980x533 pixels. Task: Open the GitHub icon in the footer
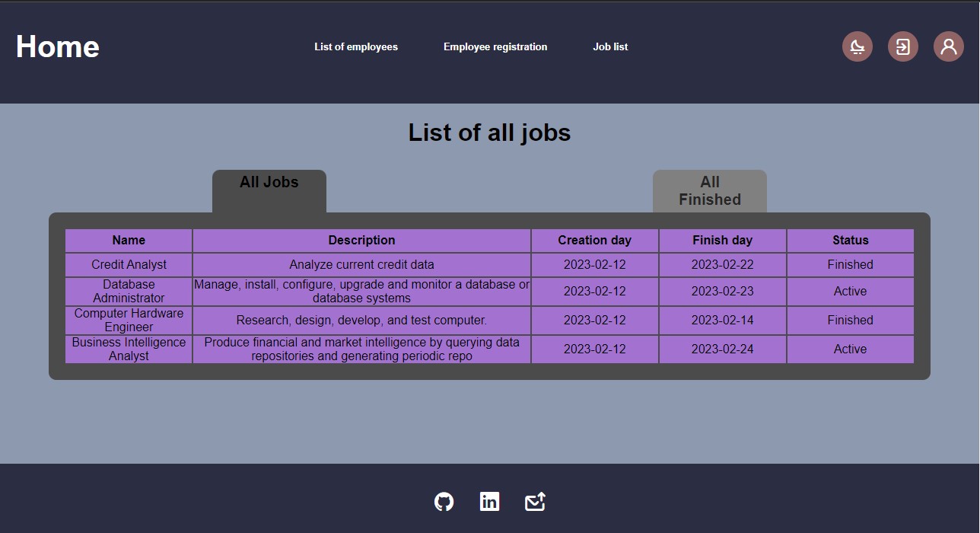click(444, 502)
